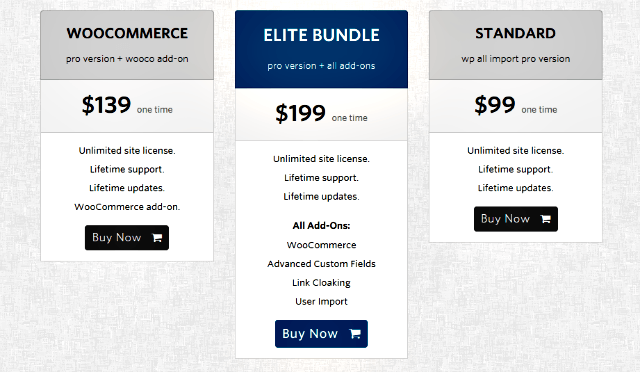
Task: Select the WooCommerce plan header
Action: click(x=127, y=45)
